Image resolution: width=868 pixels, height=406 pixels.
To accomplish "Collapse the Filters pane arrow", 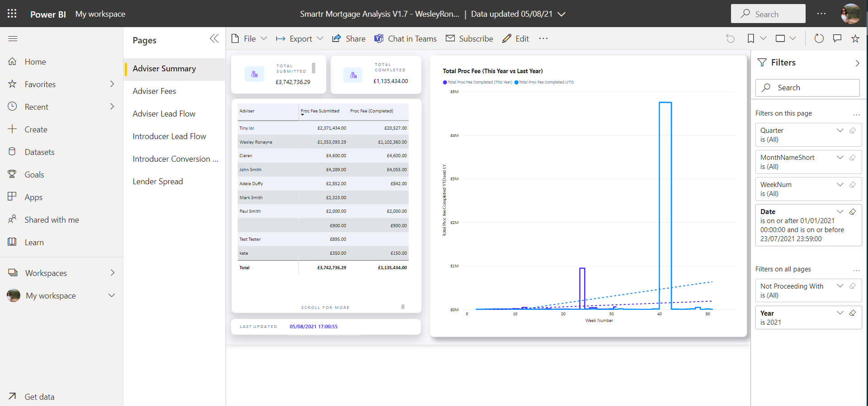I will [x=857, y=63].
